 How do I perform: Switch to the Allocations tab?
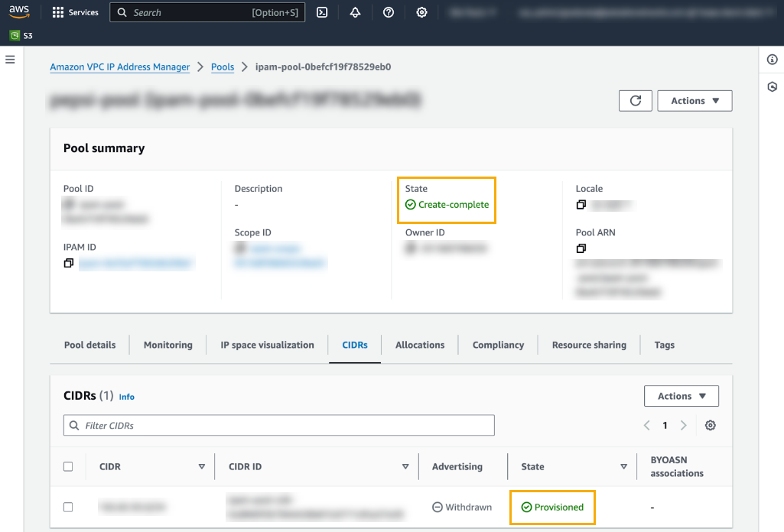point(419,345)
